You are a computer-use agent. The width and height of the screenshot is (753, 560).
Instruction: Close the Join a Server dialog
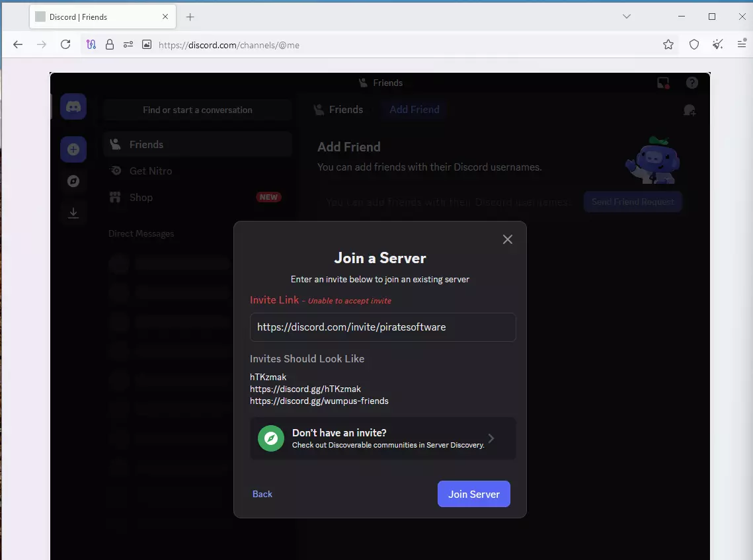coord(507,239)
